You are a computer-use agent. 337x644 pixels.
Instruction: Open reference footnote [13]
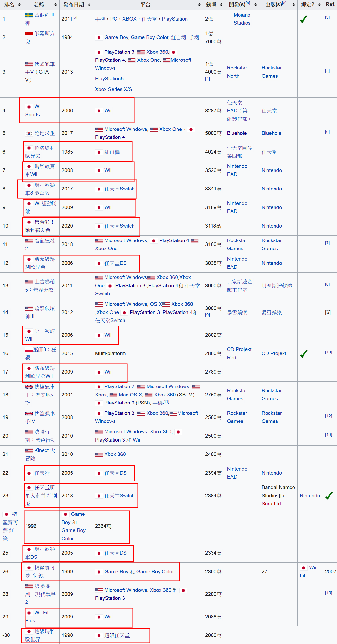point(328,434)
